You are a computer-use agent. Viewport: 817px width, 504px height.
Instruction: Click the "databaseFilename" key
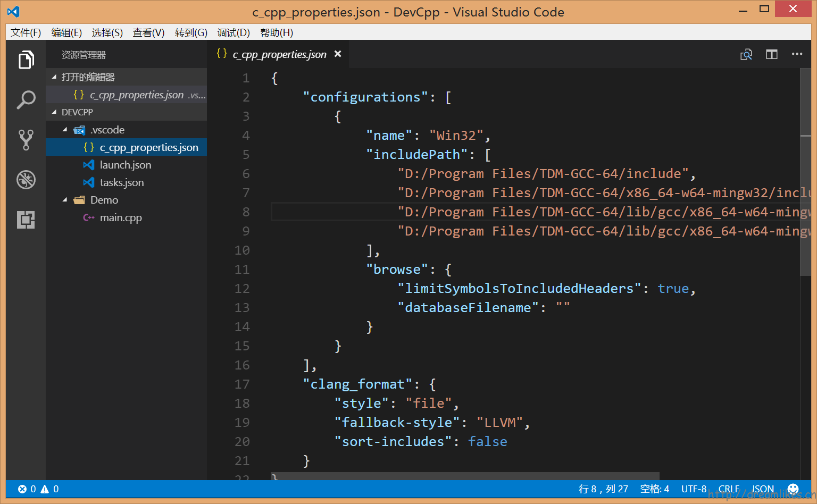click(x=468, y=308)
